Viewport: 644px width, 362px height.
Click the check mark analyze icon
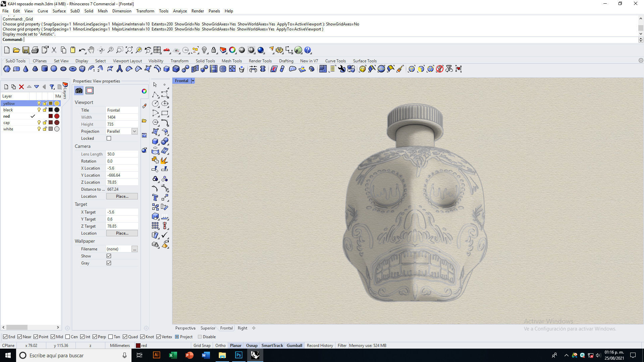pyautogui.click(x=164, y=235)
